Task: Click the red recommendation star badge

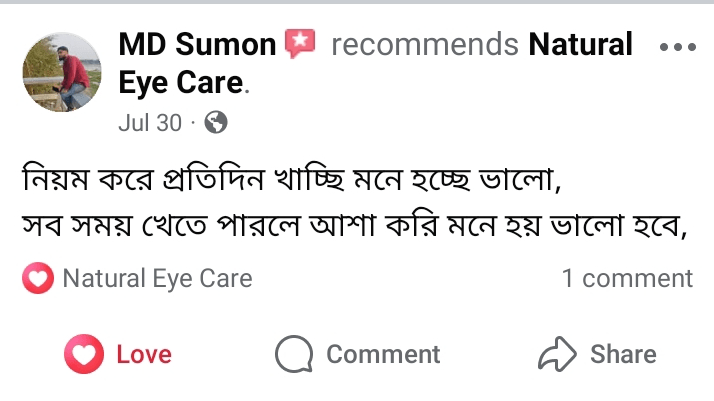Action: pos(300,44)
